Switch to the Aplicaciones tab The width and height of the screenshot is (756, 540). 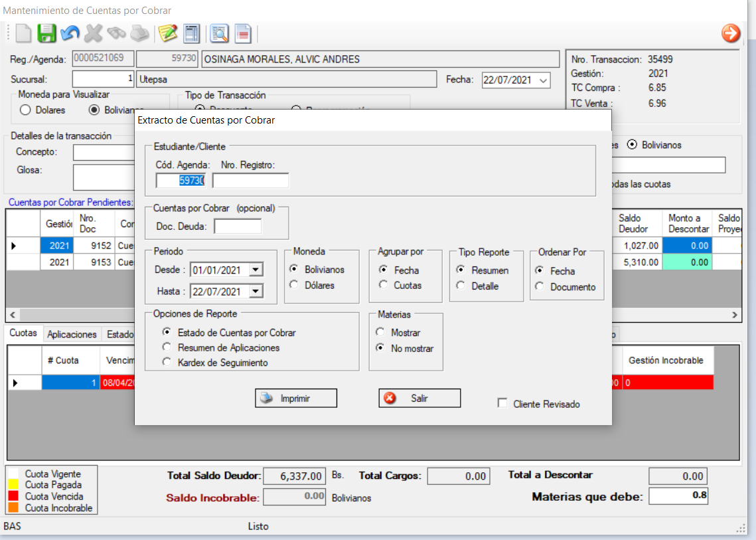[x=72, y=334]
